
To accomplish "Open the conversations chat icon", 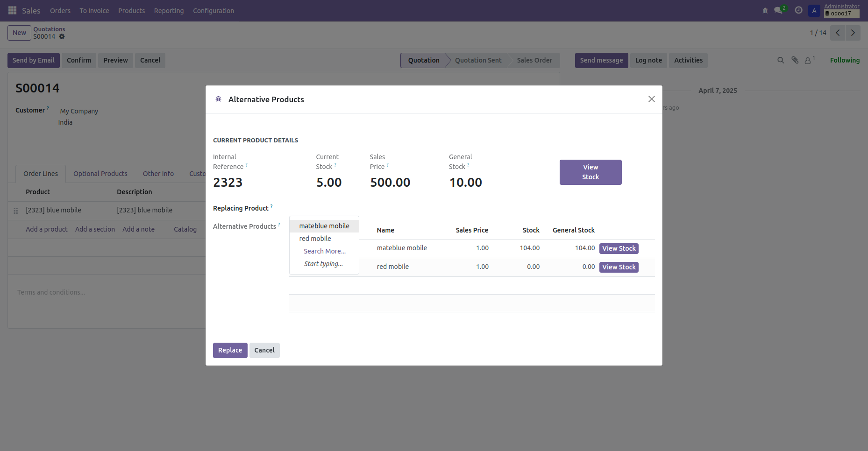I will [x=778, y=10].
